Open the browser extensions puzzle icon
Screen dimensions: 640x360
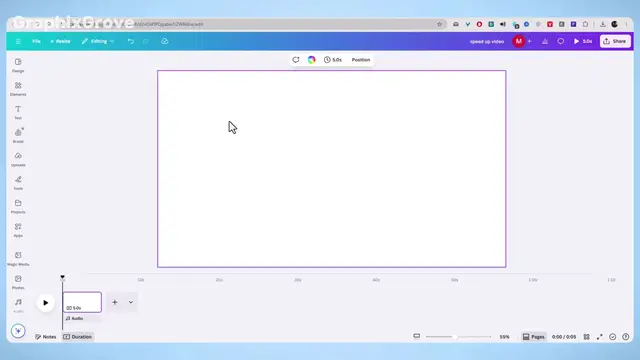click(x=585, y=24)
